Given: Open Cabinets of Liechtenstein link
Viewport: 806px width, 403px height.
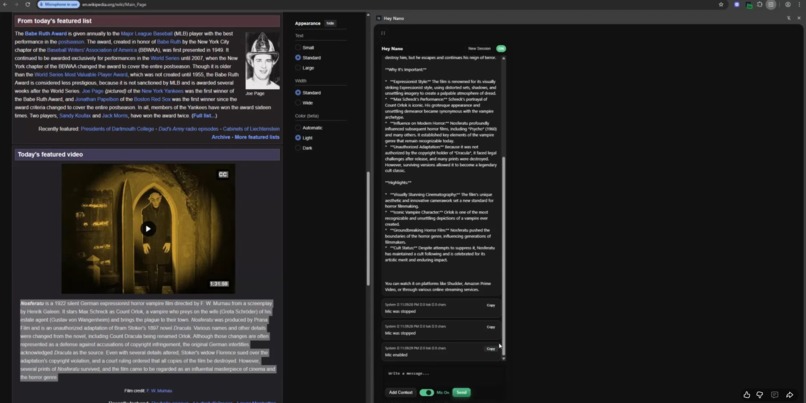Looking at the screenshot, I should tap(252, 129).
